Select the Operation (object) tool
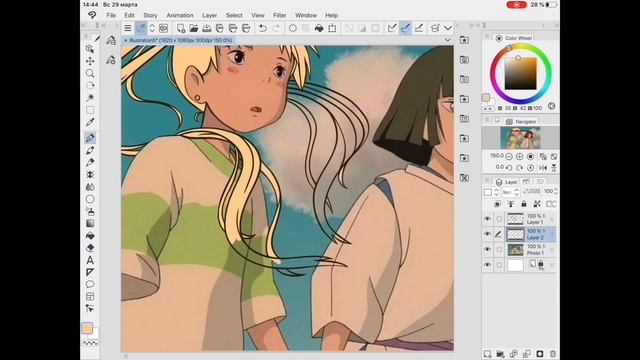This screenshot has height=360, width=640. point(90,49)
